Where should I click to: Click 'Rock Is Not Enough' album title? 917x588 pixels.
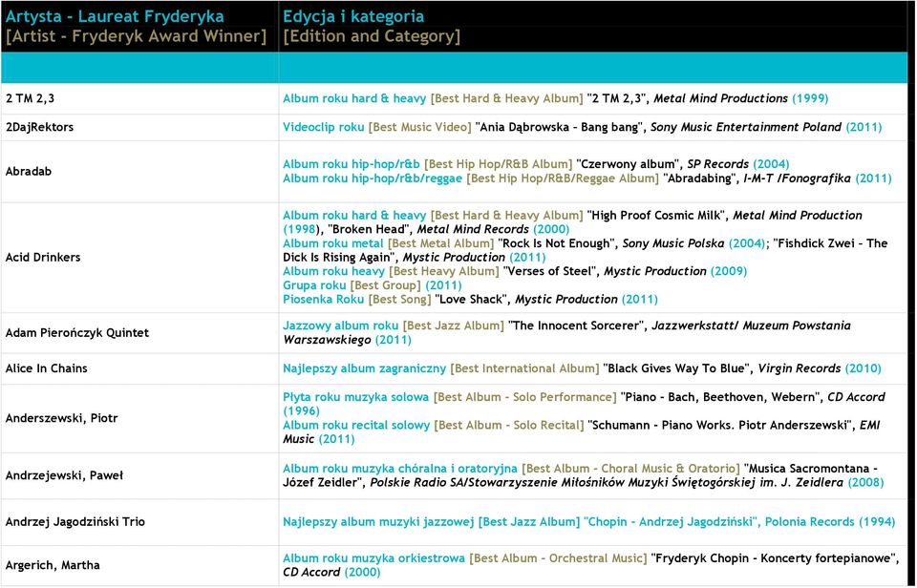pyautogui.click(x=557, y=243)
